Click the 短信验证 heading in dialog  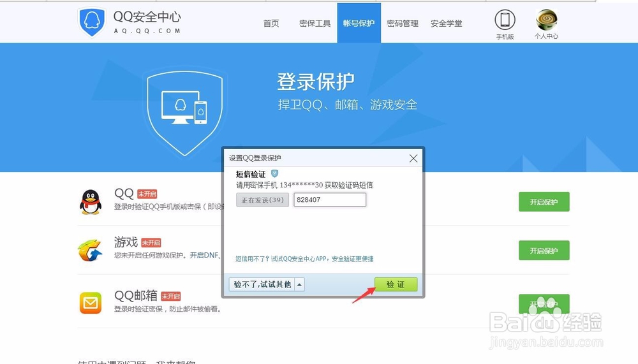[251, 174]
